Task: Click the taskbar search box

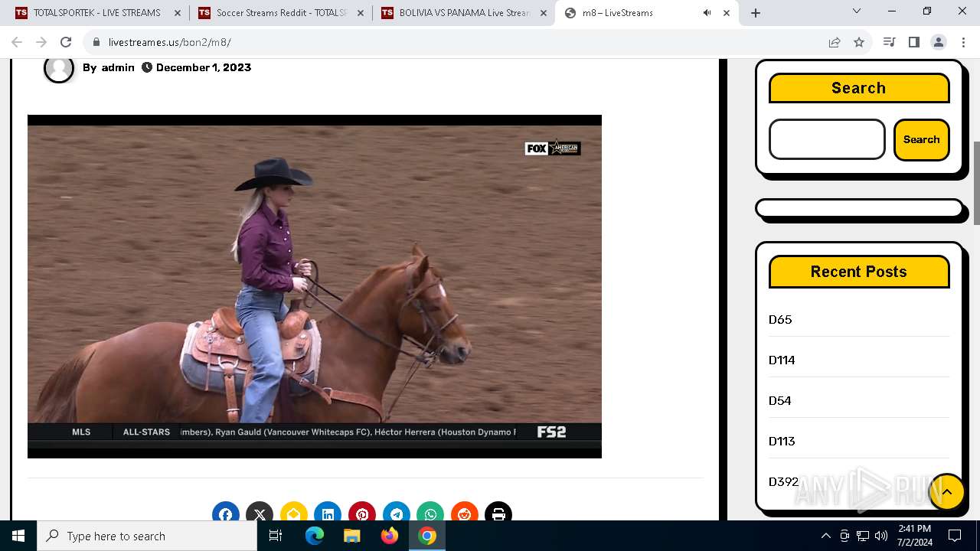Action: point(147,536)
